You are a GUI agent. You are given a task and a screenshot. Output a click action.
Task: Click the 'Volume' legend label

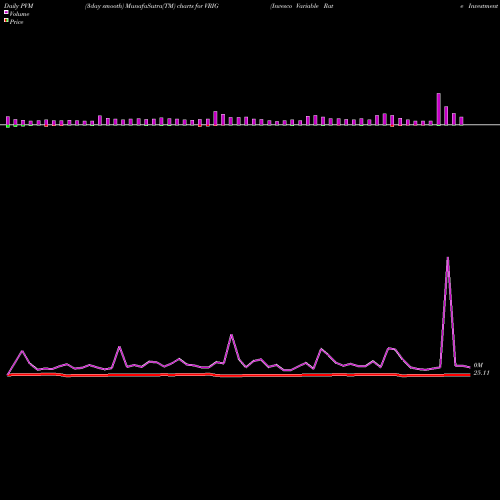click(19, 14)
